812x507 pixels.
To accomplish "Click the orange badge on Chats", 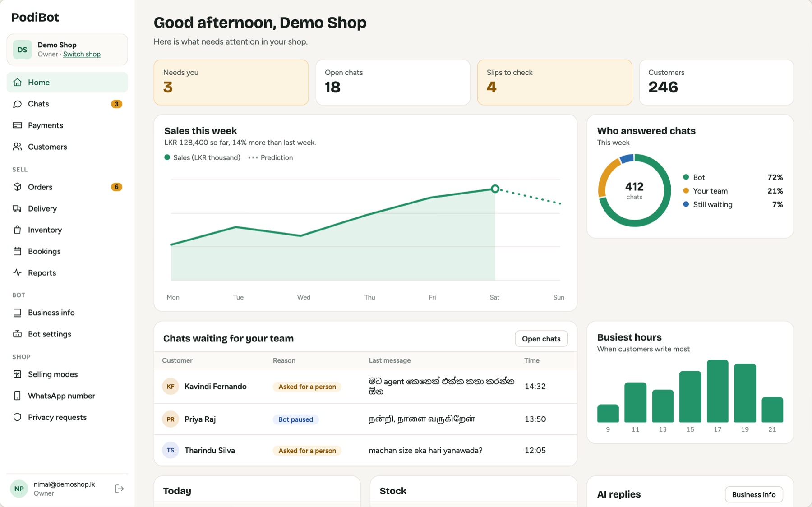I will tap(116, 104).
